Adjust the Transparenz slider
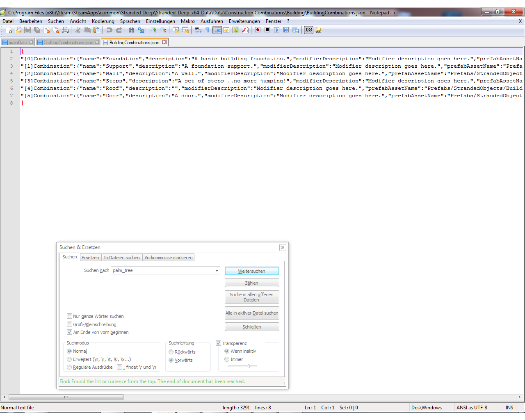This screenshot has height=420, width=525. pos(249,366)
